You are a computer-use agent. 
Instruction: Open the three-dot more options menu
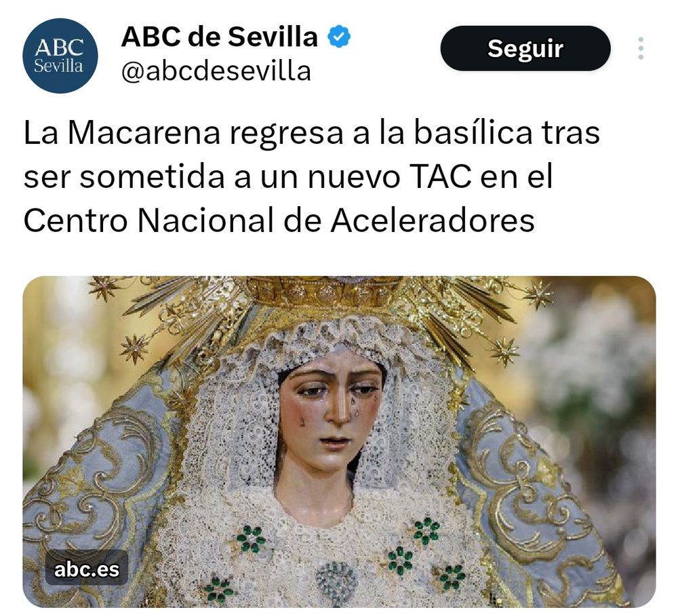[641, 48]
